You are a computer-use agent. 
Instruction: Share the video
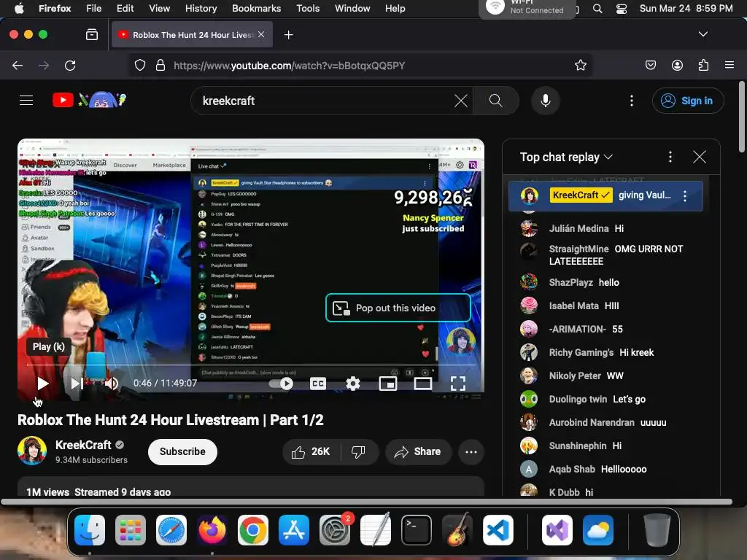tap(417, 451)
